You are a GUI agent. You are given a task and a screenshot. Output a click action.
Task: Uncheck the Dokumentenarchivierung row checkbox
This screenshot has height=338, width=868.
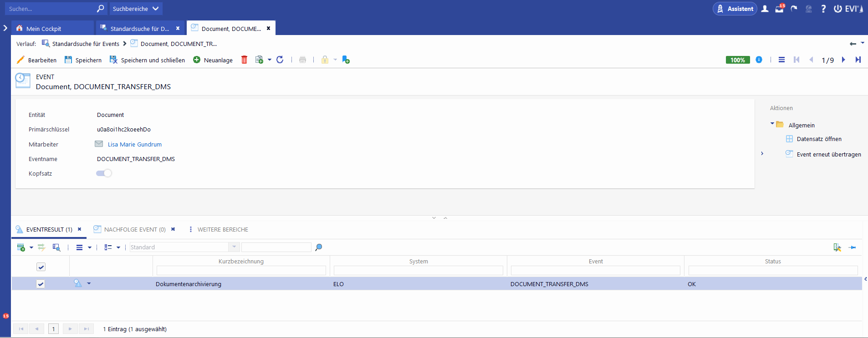click(x=41, y=284)
